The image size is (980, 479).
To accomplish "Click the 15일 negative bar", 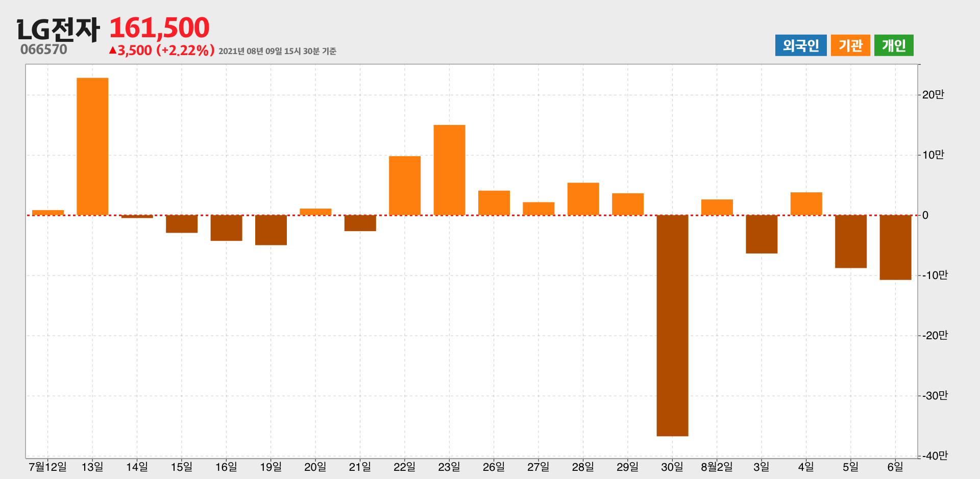I will click(182, 224).
